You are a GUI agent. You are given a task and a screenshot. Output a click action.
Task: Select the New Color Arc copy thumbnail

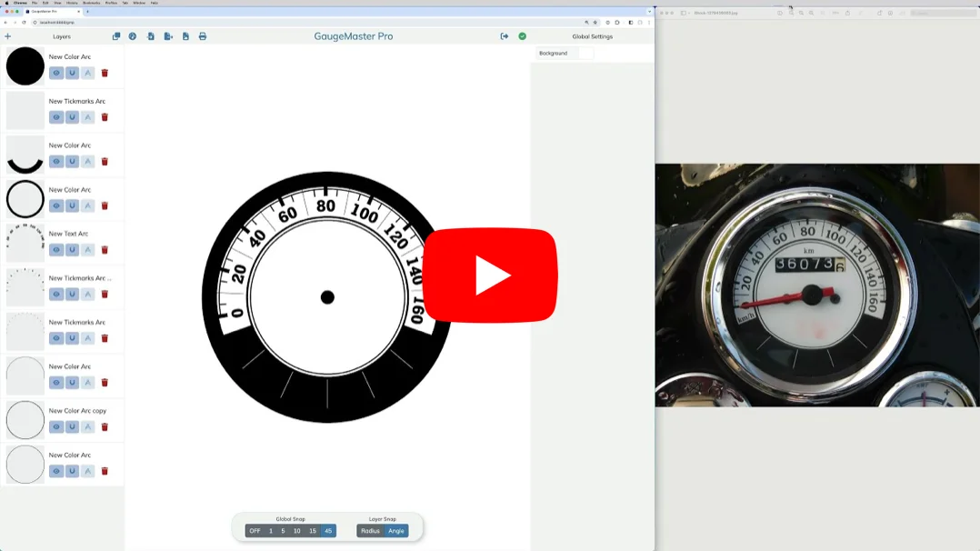pos(25,420)
